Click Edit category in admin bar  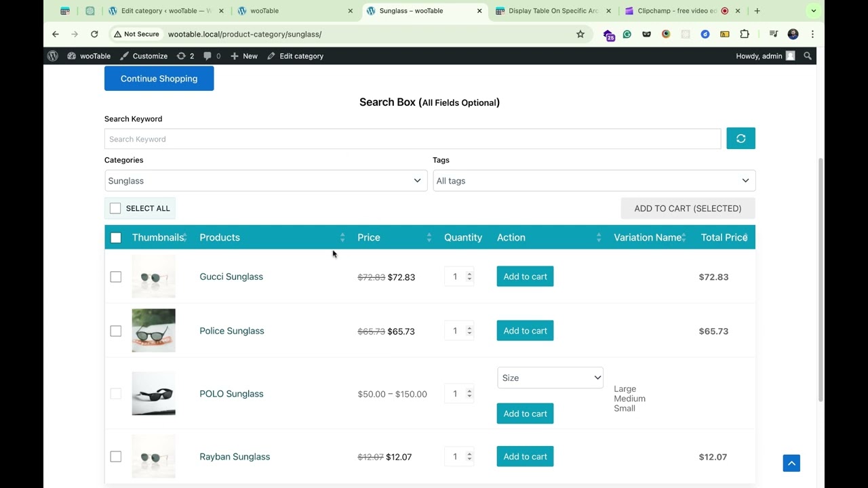click(x=295, y=56)
